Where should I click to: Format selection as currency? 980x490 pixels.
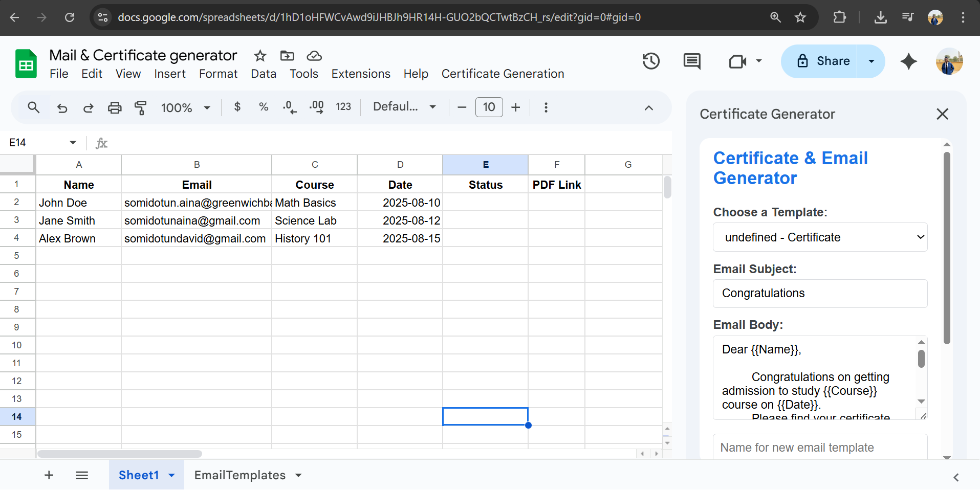(237, 107)
